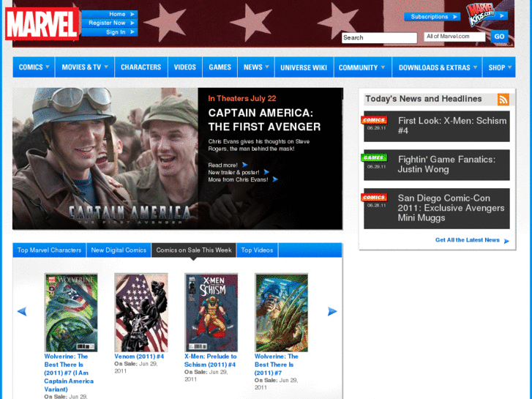
Task: Open Captain America movie banner image
Action: click(x=105, y=159)
